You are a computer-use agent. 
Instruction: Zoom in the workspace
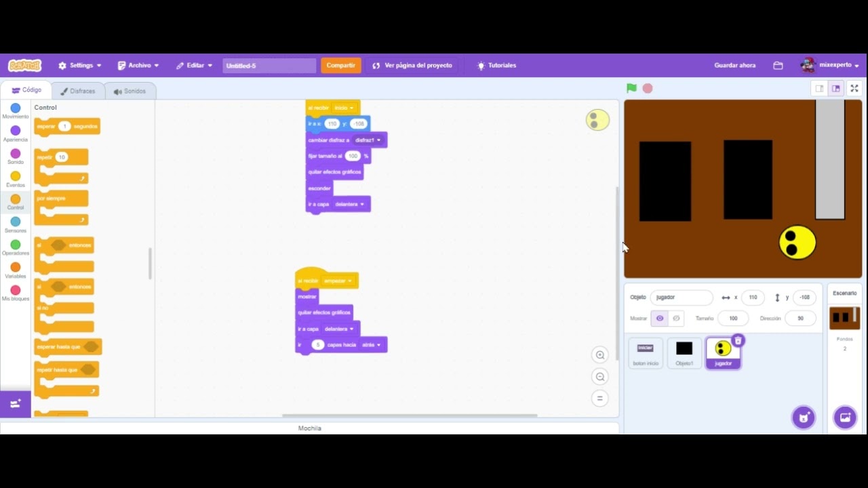click(x=599, y=355)
